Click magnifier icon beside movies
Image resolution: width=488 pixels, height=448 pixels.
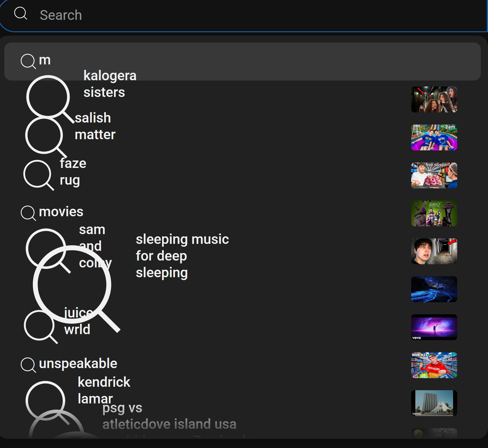click(28, 213)
